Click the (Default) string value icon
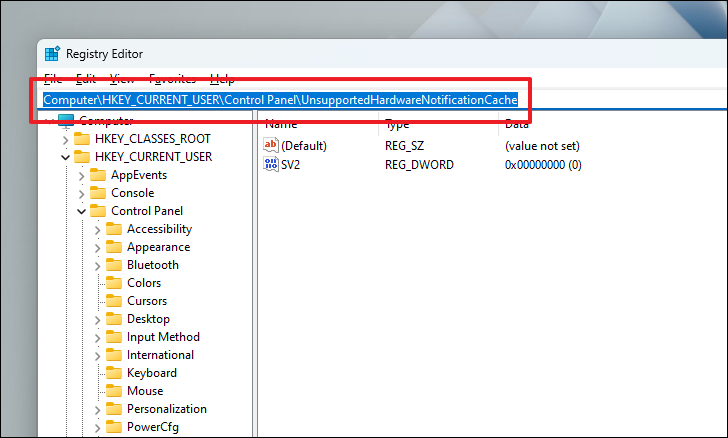The image size is (728, 438). coord(271,145)
